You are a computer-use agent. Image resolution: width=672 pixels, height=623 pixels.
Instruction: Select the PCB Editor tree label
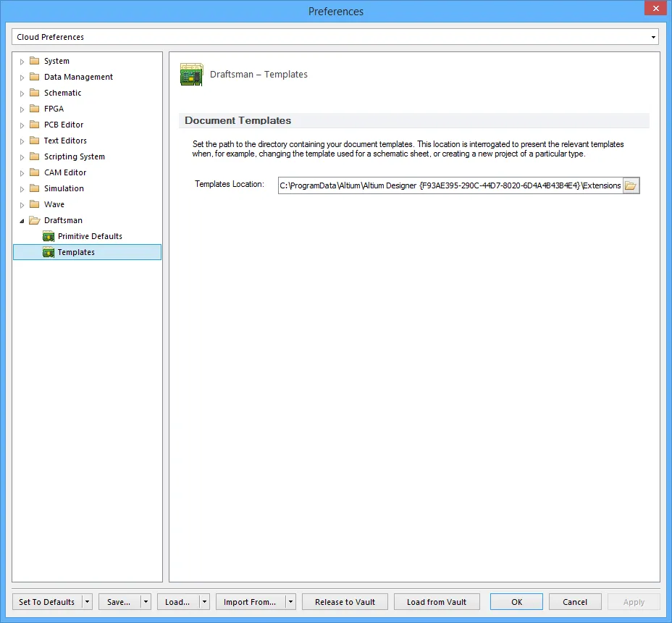[x=64, y=125]
